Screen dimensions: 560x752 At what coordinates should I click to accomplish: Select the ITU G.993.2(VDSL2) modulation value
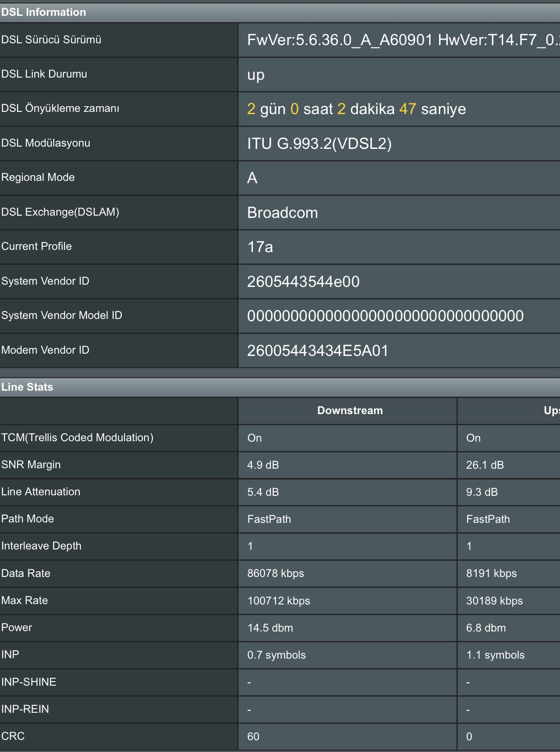(319, 143)
